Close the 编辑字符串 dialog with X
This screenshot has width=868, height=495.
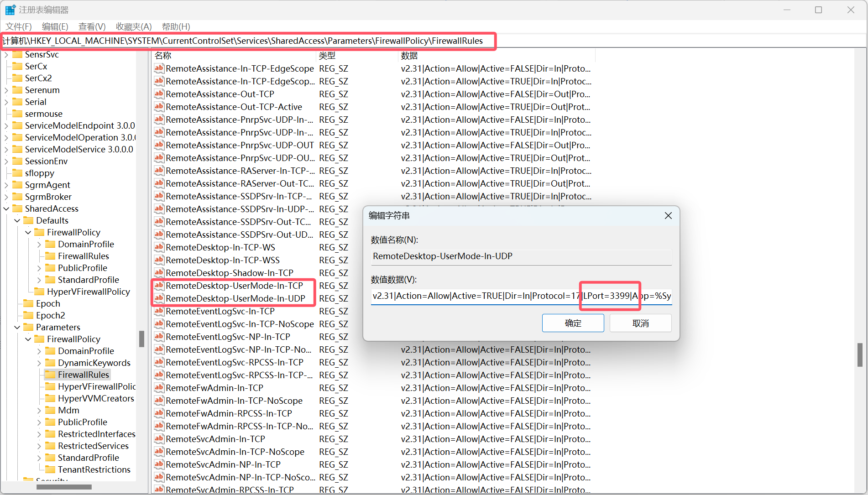668,215
